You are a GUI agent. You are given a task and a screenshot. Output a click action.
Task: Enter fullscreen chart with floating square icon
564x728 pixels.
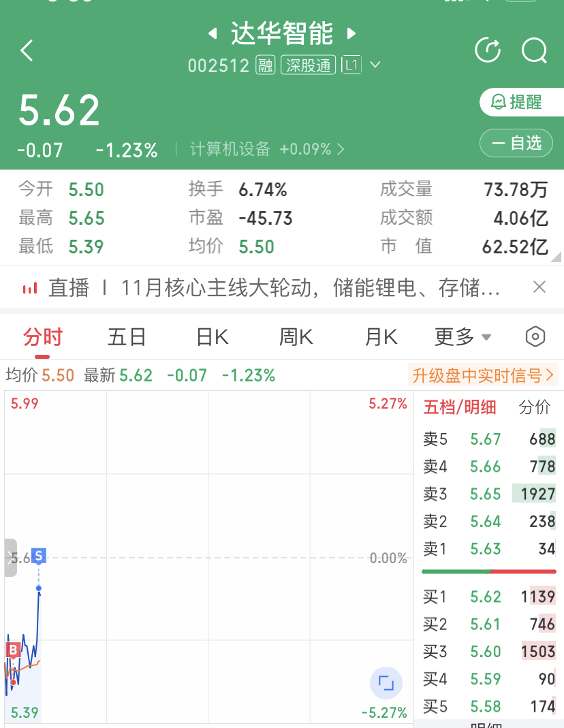pyautogui.click(x=386, y=683)
